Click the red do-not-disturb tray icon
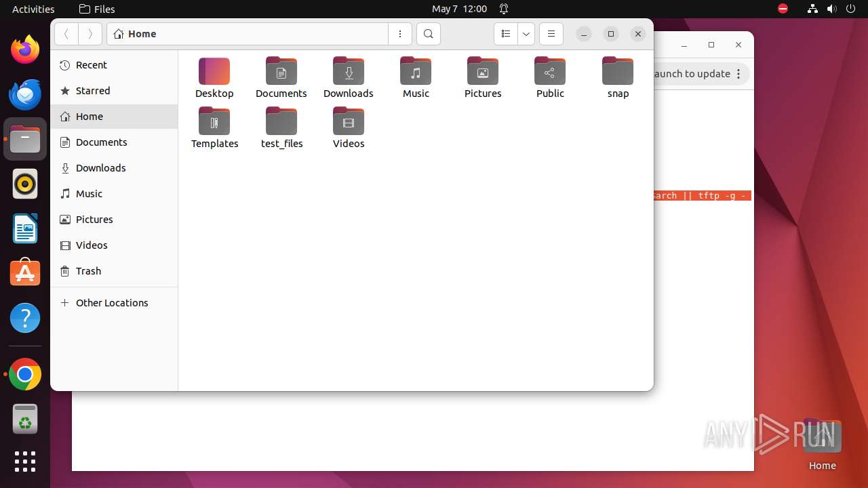 783,9
